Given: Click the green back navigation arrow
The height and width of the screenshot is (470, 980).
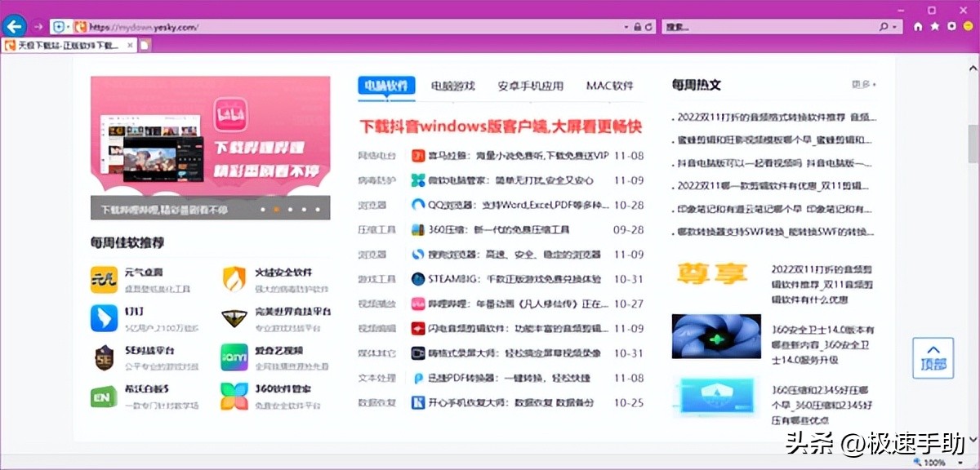Looking at the screenshot, I should tap(15, 25).
